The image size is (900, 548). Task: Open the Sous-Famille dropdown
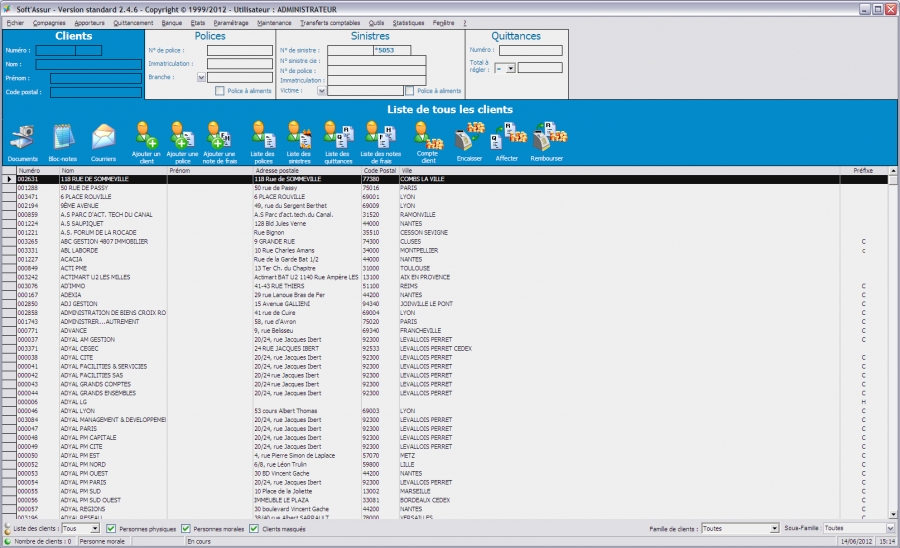(x=890, y=528)
